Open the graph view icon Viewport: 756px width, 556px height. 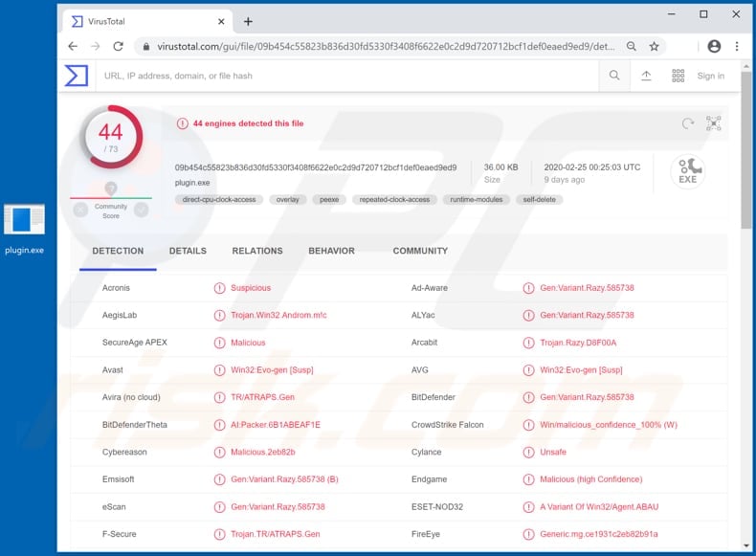coord(714,123)
